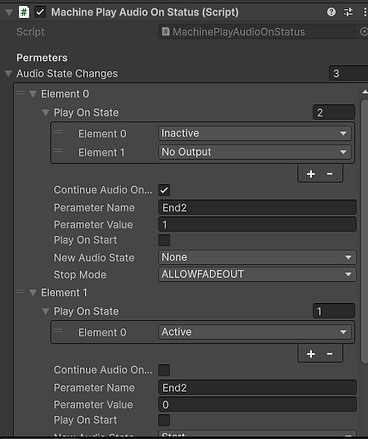368x439 pixels.
Task: Grab the reorder handle beside Active element
Action: pos(58,331)
